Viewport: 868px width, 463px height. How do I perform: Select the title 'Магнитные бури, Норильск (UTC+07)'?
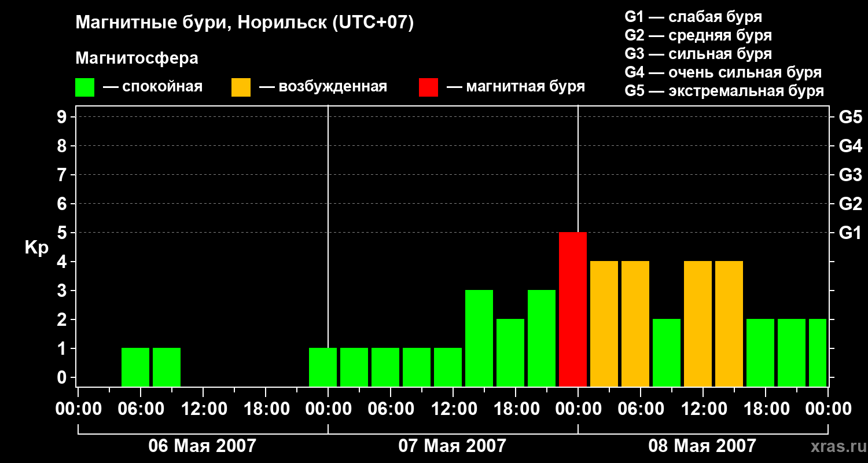point(245,23)
